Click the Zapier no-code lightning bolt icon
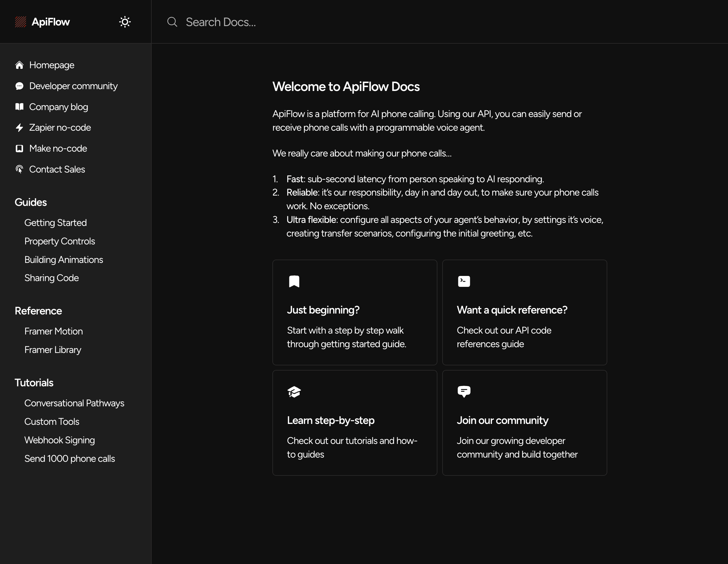 pyautogui.click(x=19, y=128)
